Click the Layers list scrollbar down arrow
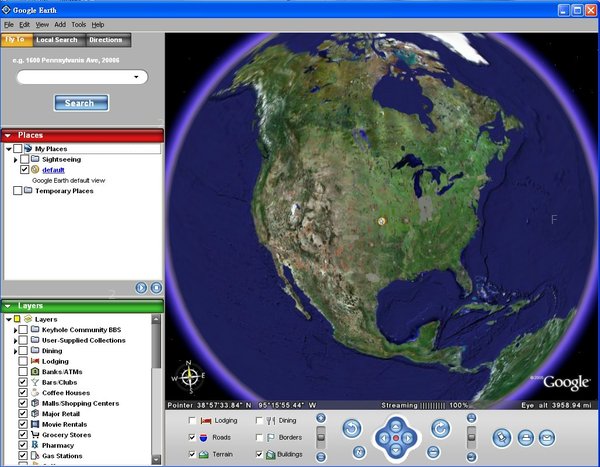 tap(156, 459)
